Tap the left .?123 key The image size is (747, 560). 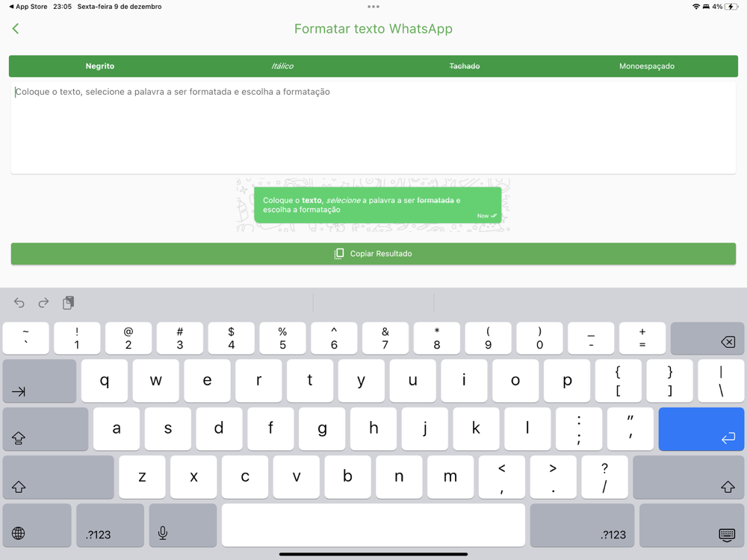click(110, 525)
